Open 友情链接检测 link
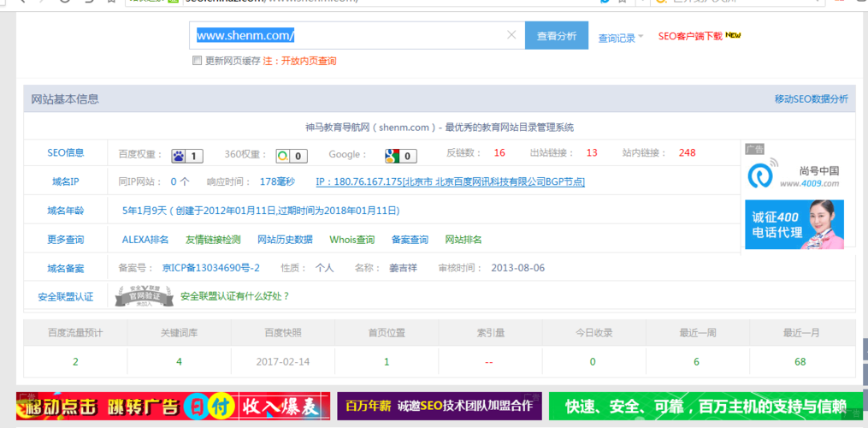This screenshot has width=868, height=428. click(x=213, y=240)
